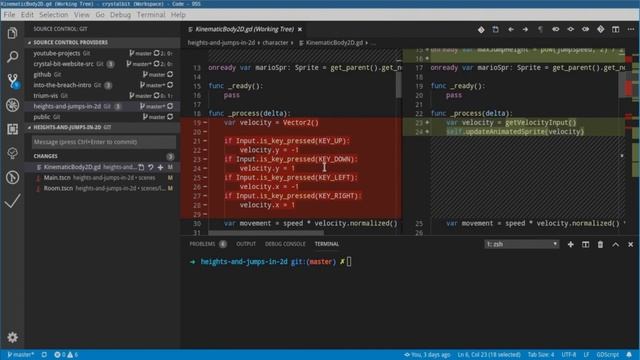Click the second diamond Git icon in toolbar
640x360 pixels.
[x=600, y=29]
